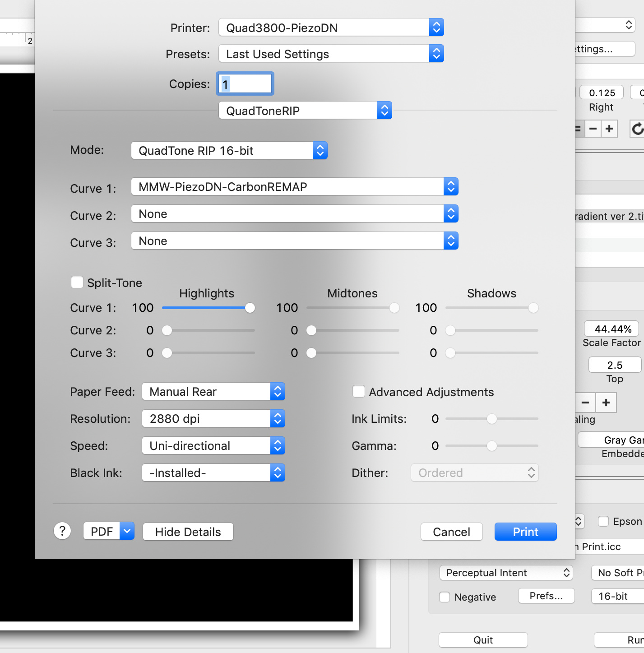Click the upper plus button beside Right margin
This screenshot has width=644, height=653.
pos(609,129)
